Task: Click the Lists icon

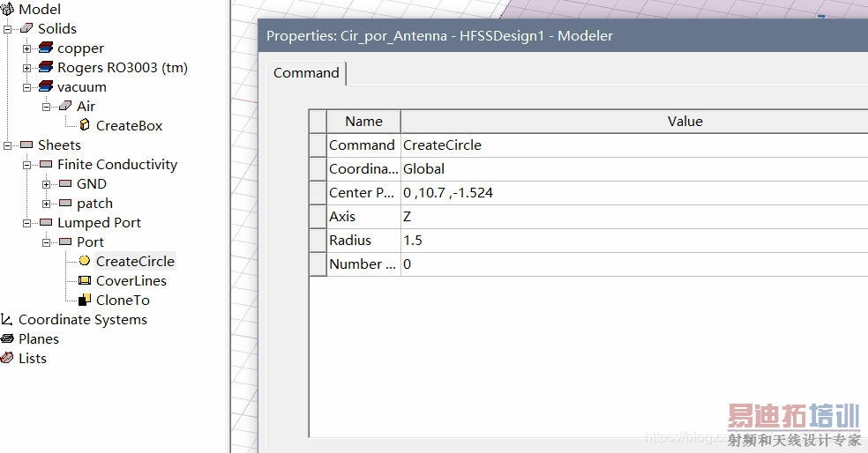Action: [7, 358]
